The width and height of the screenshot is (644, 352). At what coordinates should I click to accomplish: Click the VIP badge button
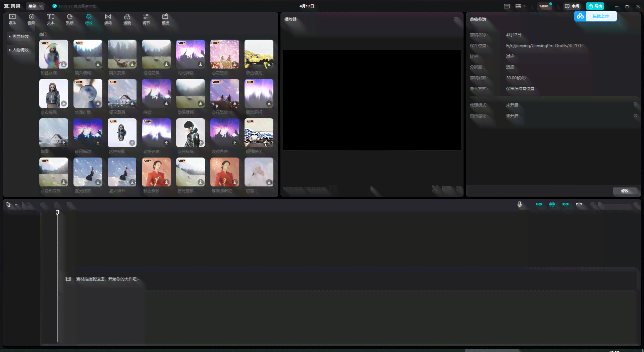coord(544,6)
